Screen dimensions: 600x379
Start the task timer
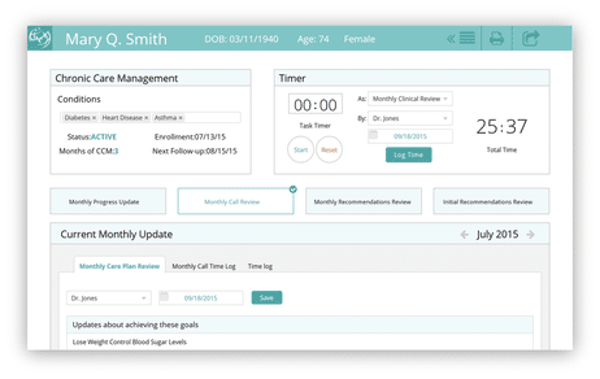[x=301, y=150]
